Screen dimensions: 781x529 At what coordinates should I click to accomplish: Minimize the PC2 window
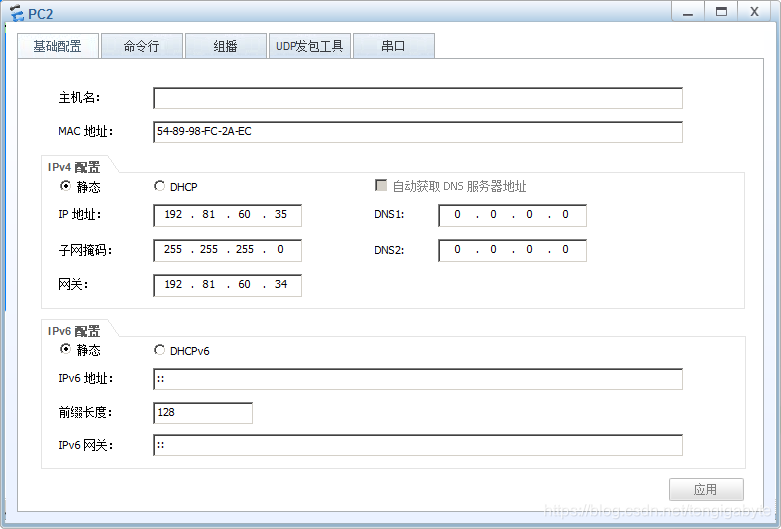coord(688,12)
